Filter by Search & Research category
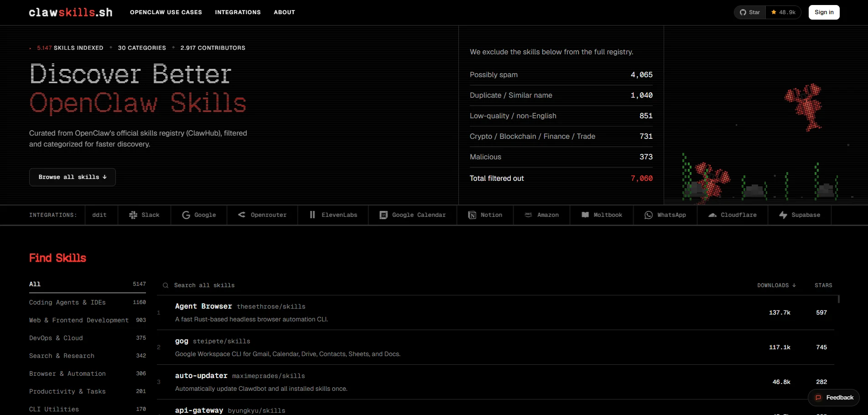868x415 pixels. point(88,356)
